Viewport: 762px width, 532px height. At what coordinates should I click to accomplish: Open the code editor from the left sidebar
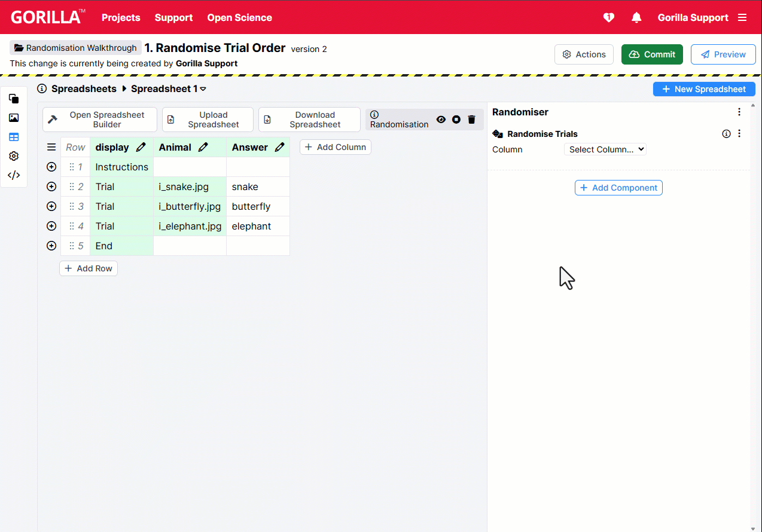coord(13,175)
